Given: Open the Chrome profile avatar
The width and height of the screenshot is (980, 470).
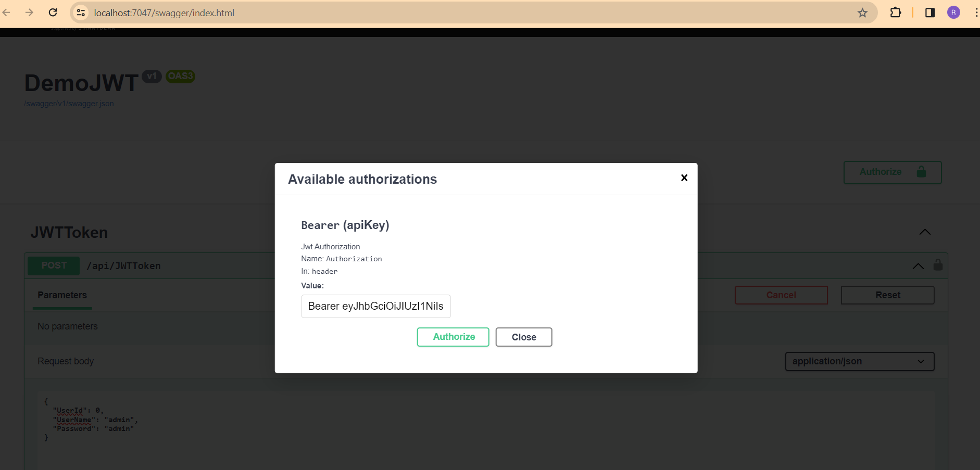Looking at the screenshot, I should click(953, 12).
